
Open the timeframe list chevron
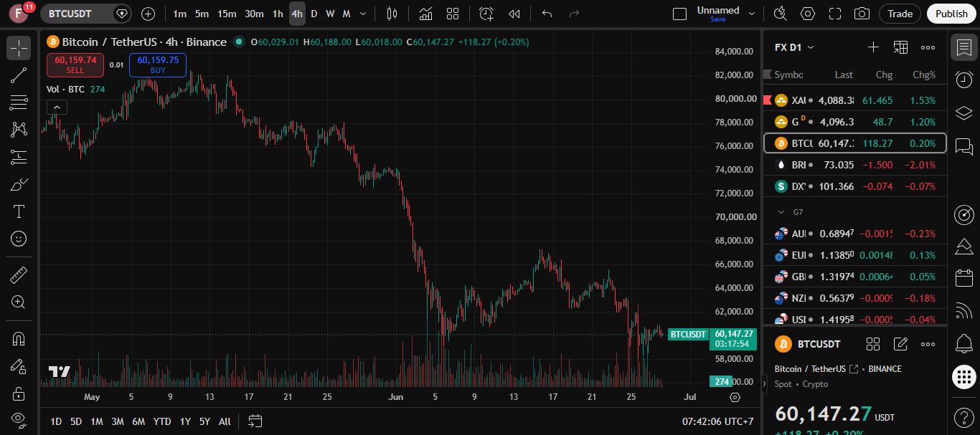pos(363,14)
